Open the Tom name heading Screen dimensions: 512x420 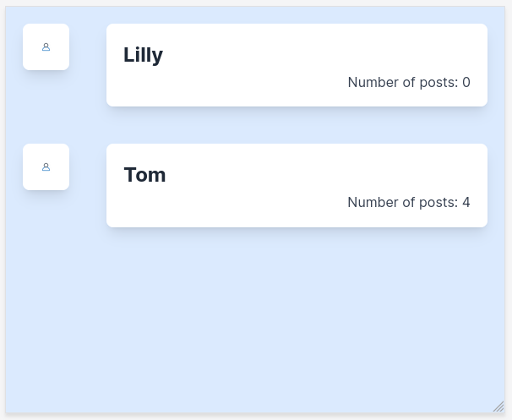[144, 175]
